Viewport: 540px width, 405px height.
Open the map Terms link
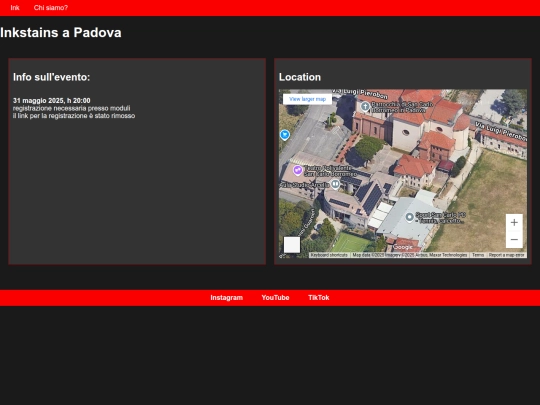point(478,255)
